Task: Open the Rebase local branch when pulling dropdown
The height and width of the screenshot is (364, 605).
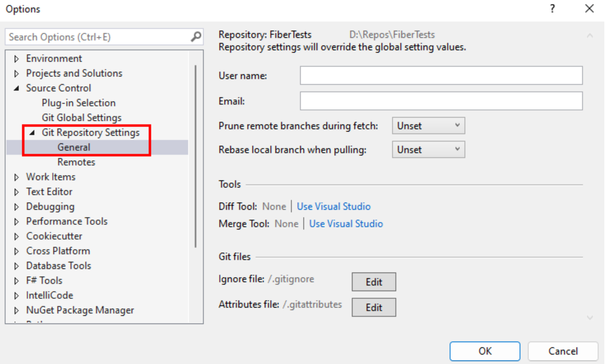Action: [457, 149]
